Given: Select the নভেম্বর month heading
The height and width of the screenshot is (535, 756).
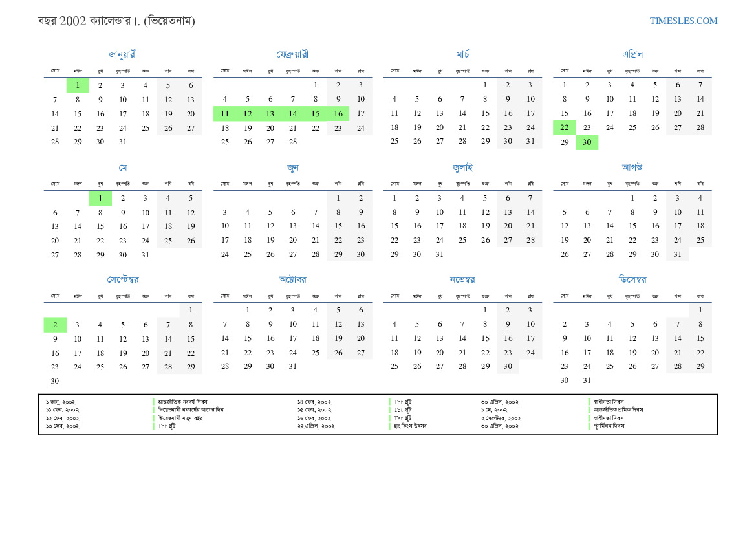Looking at the screenshot, I should [x=462, y=279].
